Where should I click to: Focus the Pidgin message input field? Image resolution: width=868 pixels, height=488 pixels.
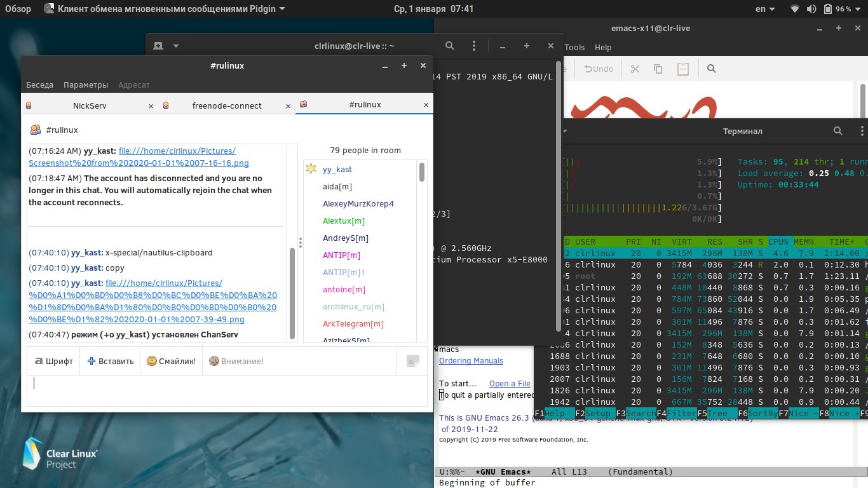click(227, 390)
